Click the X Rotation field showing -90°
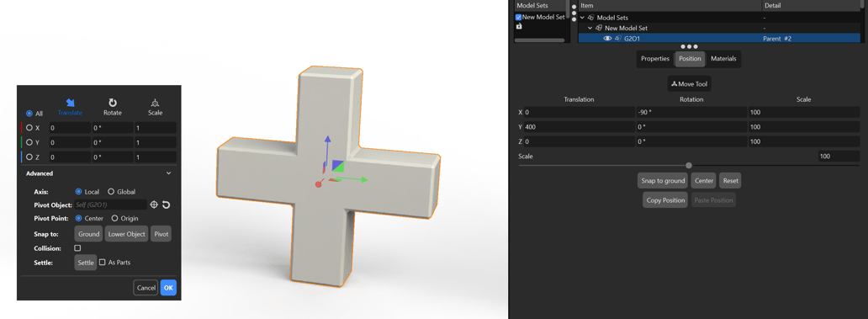The width and height of the screenshot is (868, 319). [691, 113]
